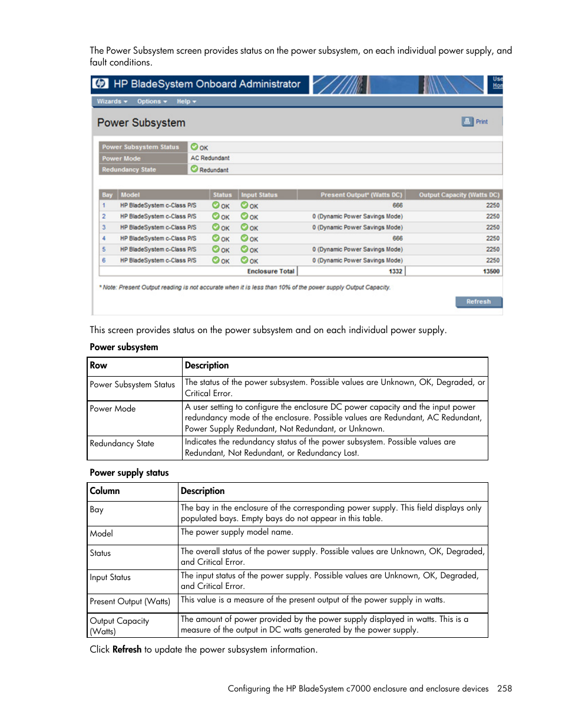The image size is (562, 728).
Task: Click the Status OK icon for bay 3
Action: point(216,227)
